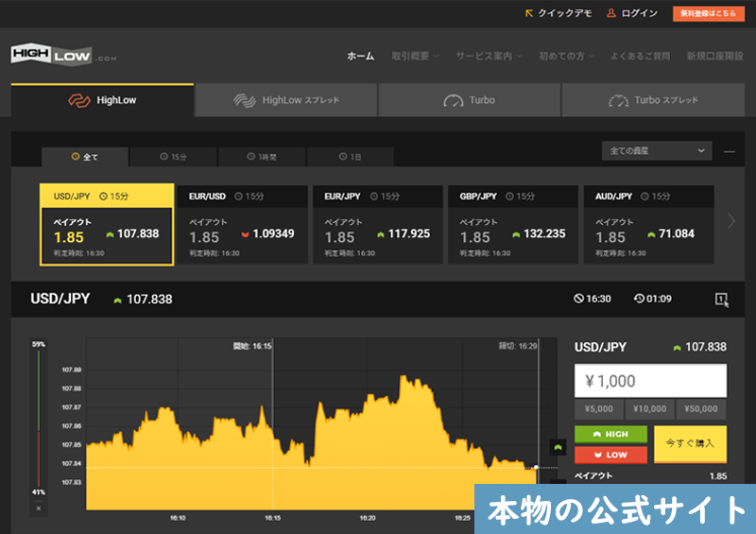Click the yellow 今すぐ購入 buy button

point(690,444)
